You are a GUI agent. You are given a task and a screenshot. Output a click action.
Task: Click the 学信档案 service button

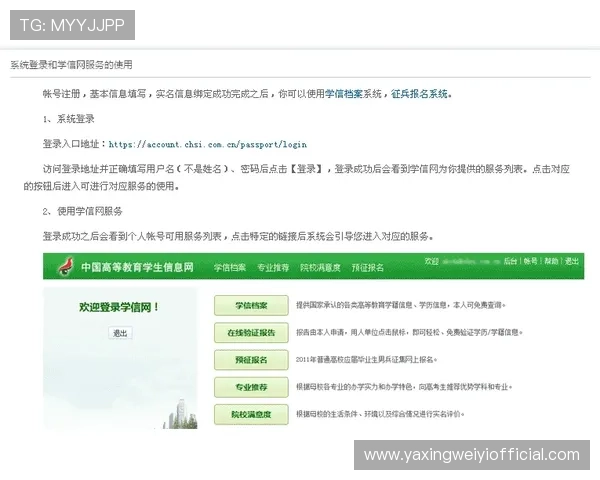251,305
